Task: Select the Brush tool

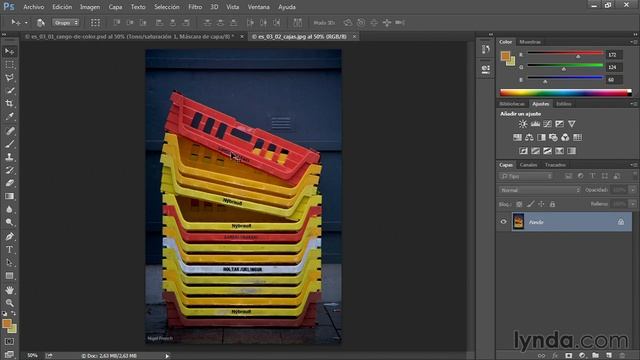Action: (x=9, y=144)
